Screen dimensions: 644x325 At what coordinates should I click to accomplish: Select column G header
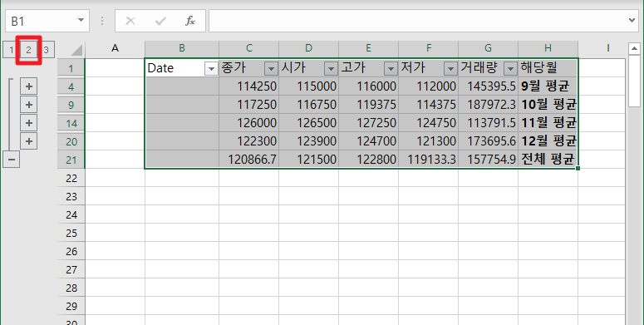tap(489, 49)
